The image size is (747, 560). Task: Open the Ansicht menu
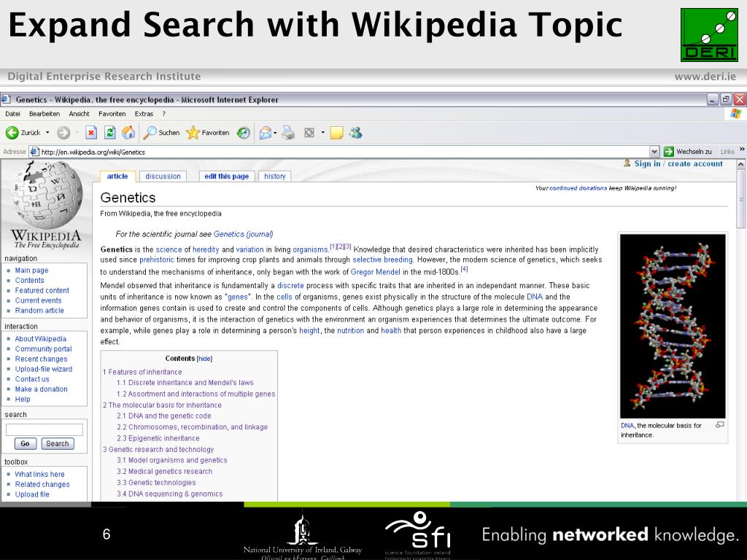[x=79, y=114]
